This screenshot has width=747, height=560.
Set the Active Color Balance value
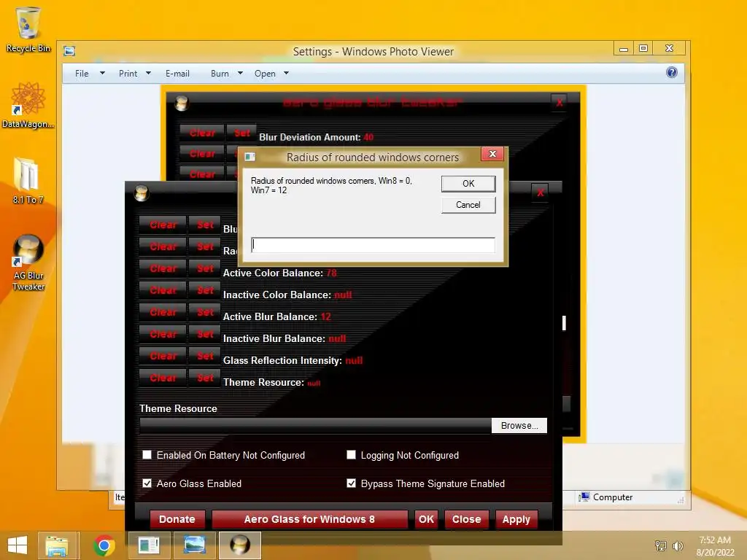point(205,268)
